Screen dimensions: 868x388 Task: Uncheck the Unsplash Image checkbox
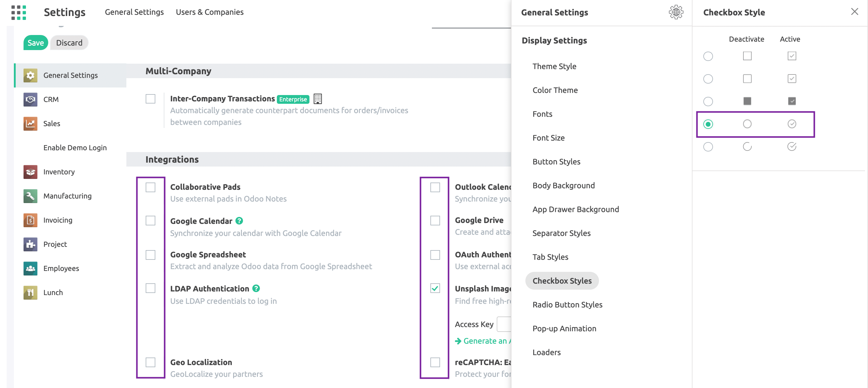tap(435, 288)
